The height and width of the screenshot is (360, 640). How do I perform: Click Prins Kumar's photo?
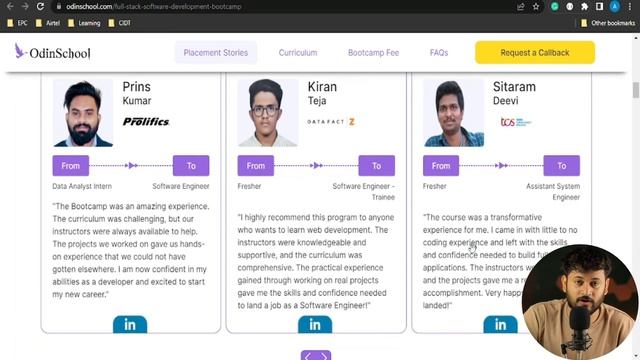83,113
